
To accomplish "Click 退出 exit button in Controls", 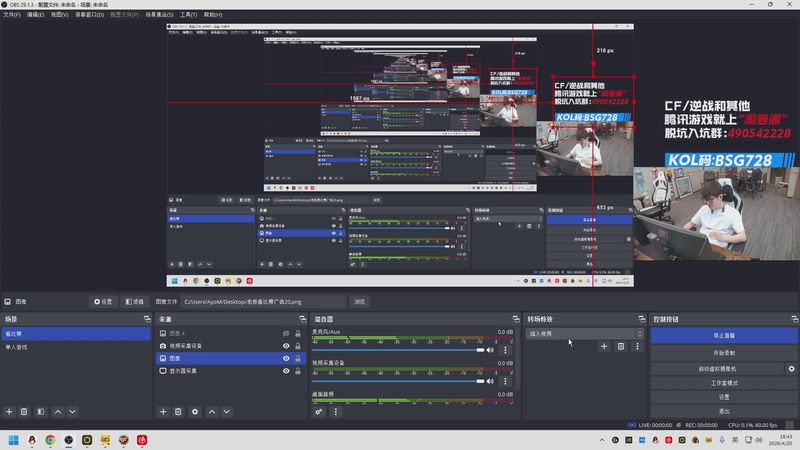I will coord(724,411).
